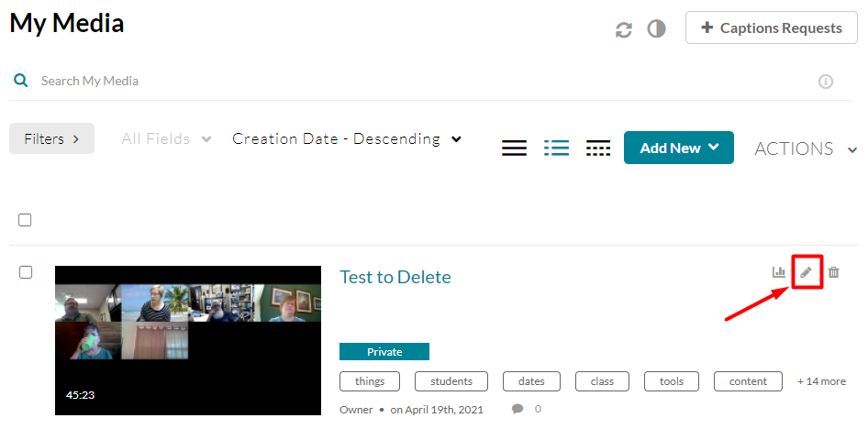Expand the Filters panel
868x429 pixels.
click(x=51, y=139)
